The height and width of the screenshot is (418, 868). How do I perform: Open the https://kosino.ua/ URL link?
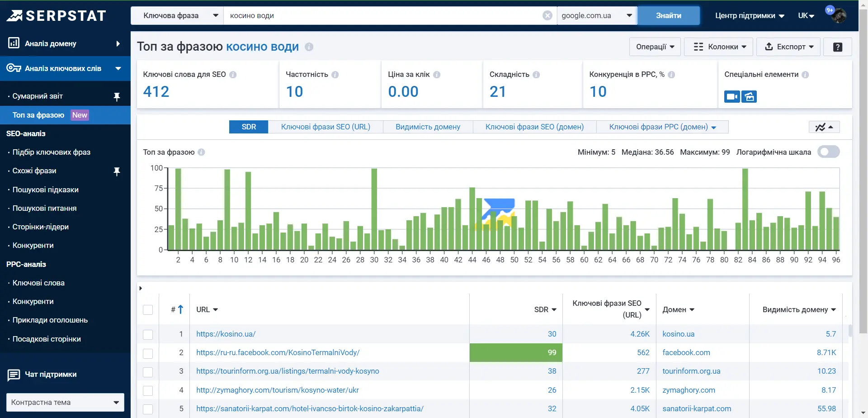(226, 334)
